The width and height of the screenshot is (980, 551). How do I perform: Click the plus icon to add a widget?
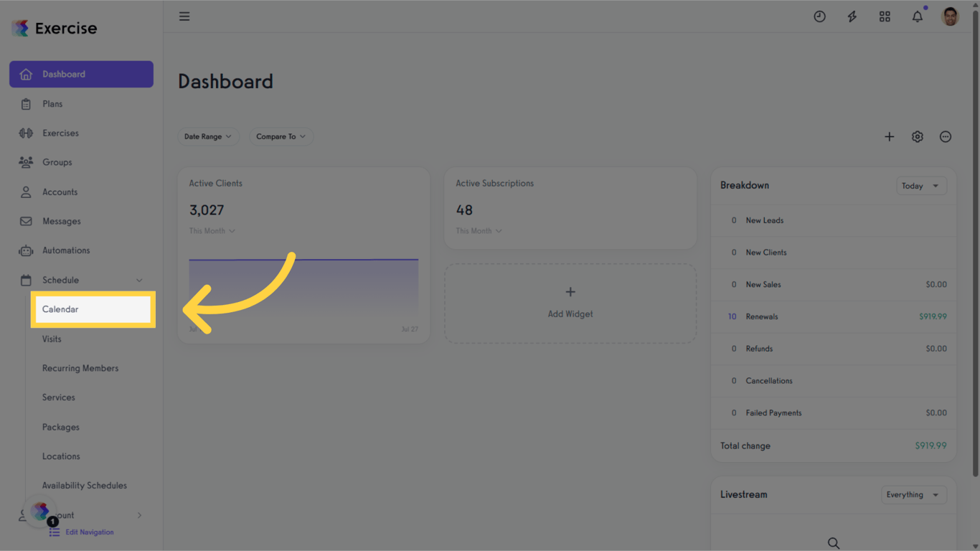coord(889,136)
